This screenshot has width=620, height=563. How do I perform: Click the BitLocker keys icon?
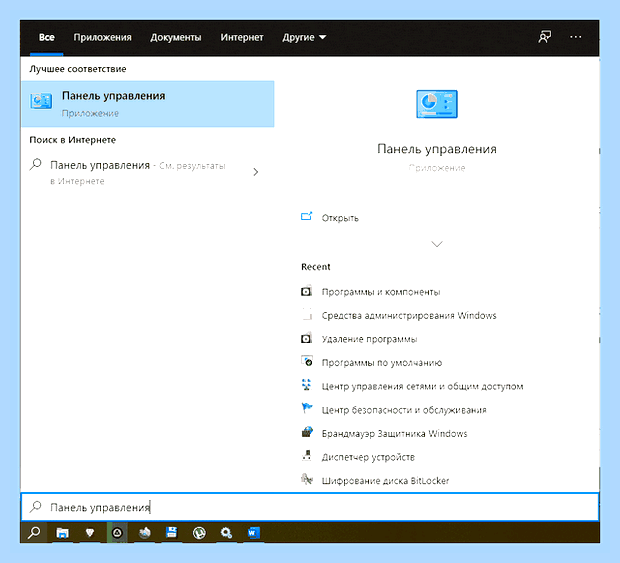[307, 479]
